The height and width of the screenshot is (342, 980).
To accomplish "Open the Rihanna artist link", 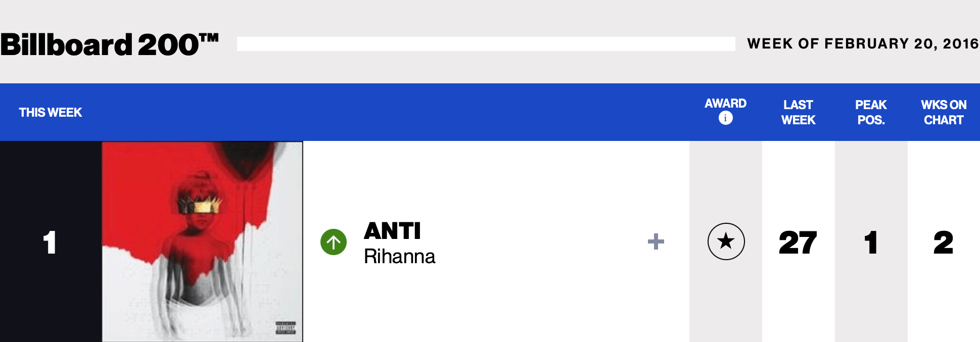I will click(399, 257).
